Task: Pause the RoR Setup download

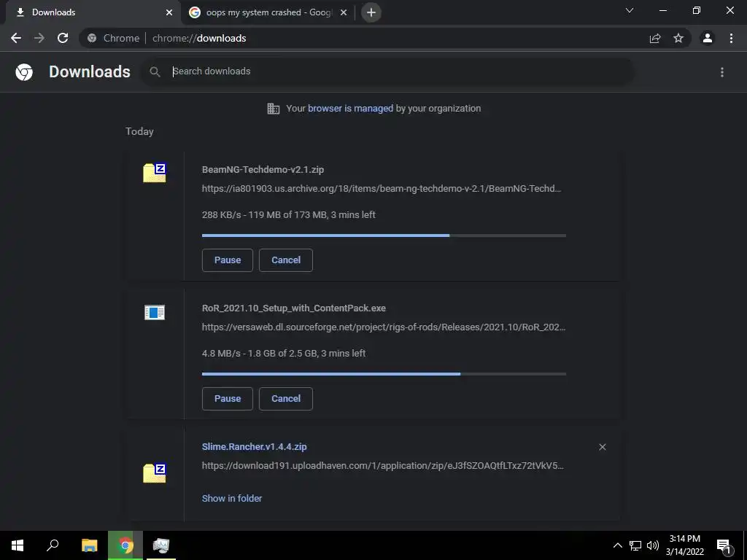Action: 228,399
